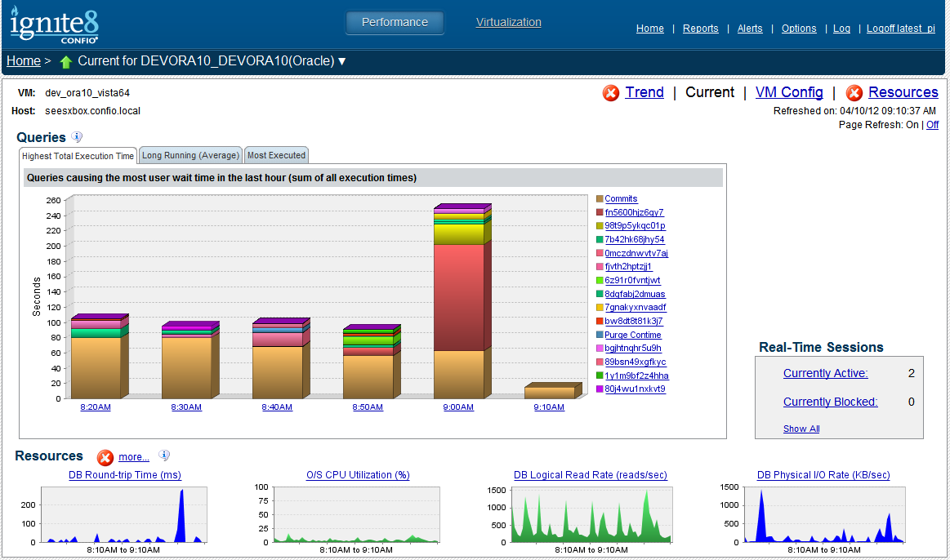The image size is (950, 560).
Task: Click the Currently Active sessions link
Action: pyautogui.click(x=825, y=373)
